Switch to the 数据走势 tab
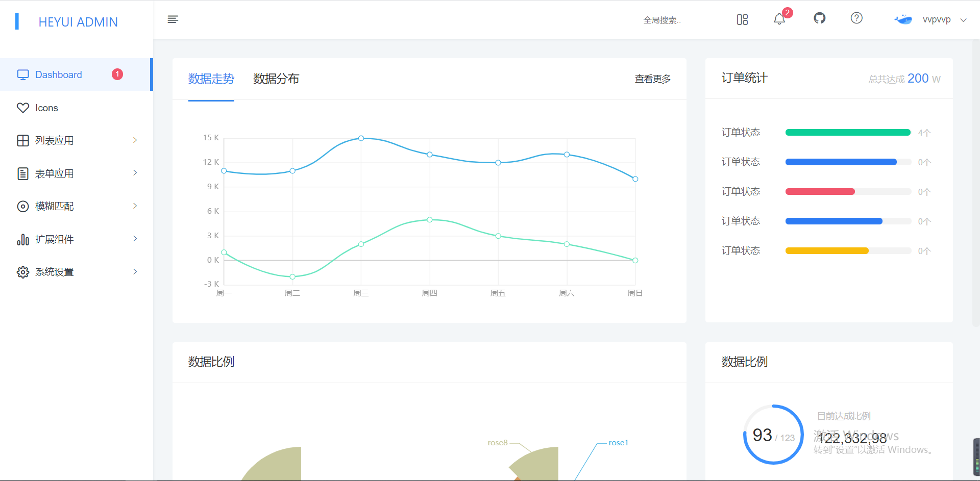980x481 pixels. (x=211, y=79)
